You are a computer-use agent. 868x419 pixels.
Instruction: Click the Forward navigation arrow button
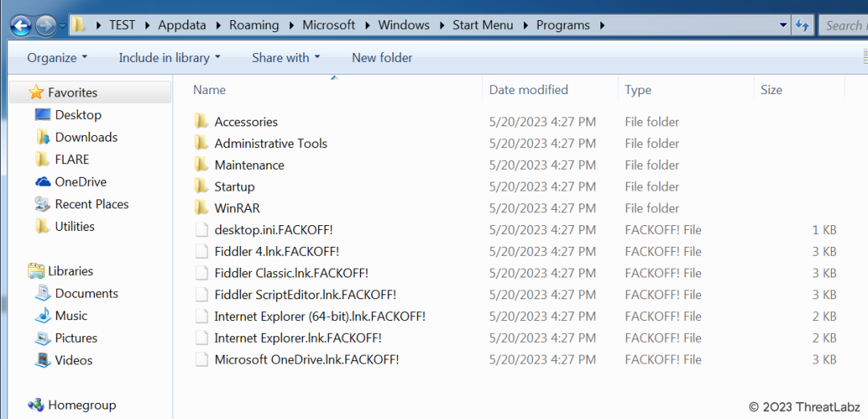pos(46,26)
